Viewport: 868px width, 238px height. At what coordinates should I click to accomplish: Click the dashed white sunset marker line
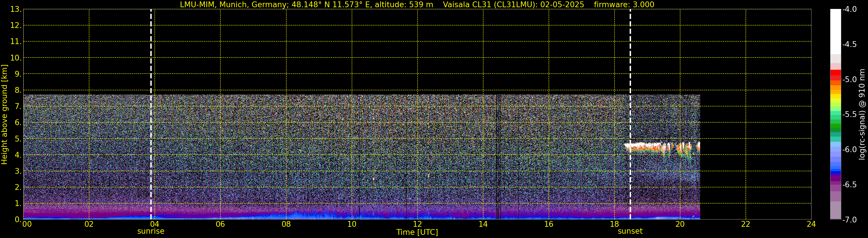click(630, 114)
